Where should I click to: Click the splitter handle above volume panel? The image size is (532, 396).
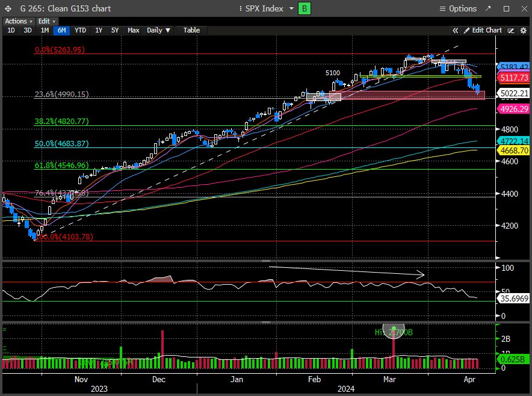pyautogui.click(x=266, y=323)
